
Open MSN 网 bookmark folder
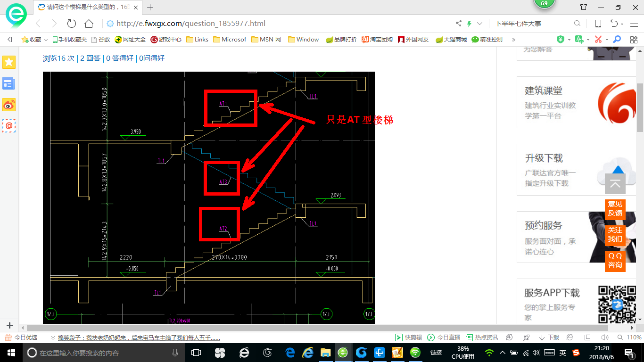click(266, 40)
